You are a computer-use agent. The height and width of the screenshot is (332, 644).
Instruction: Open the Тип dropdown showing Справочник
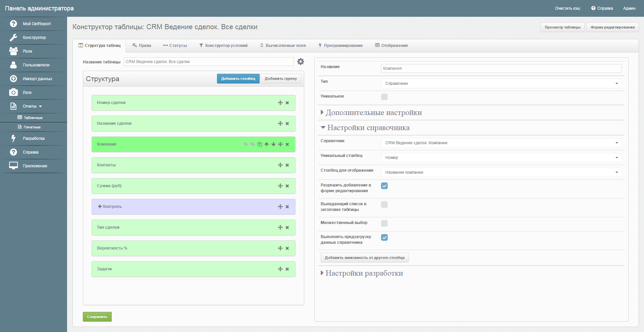click(x=501, y=84)
